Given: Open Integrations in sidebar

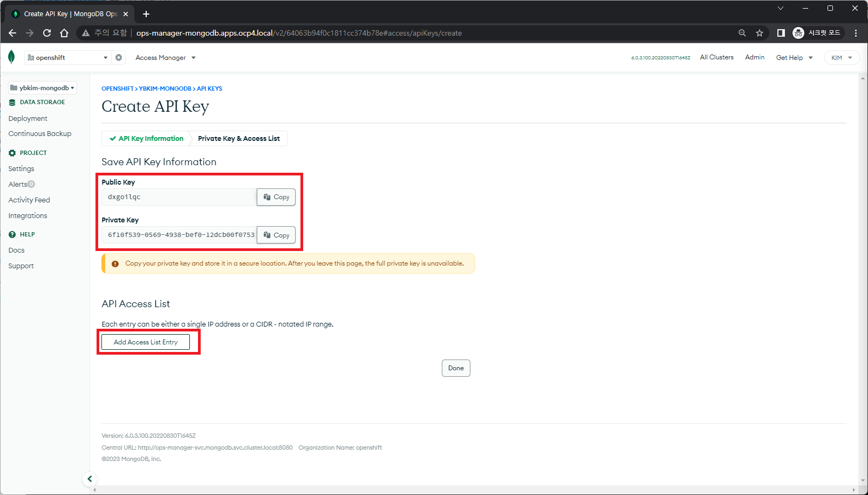Looking at the screenshot, I should 28,216.
